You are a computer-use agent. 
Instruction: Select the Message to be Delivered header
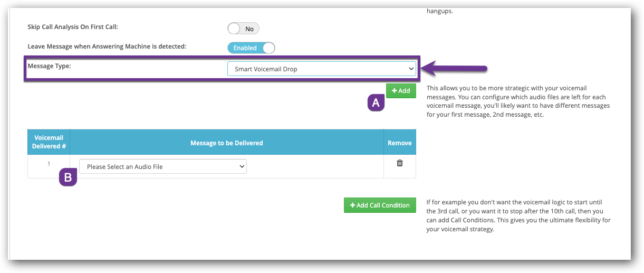click(x=227, y=143)
